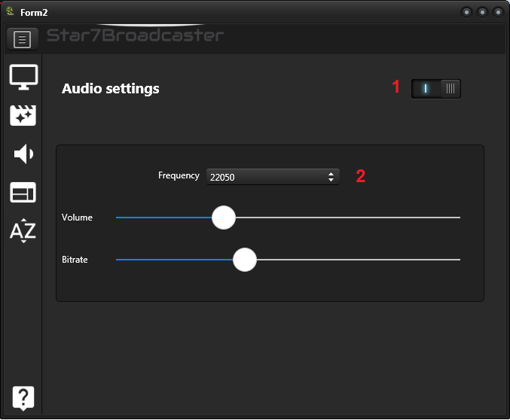Click the Bitrate slider track right of handle

pyautogui.click(x=359, y=260)
